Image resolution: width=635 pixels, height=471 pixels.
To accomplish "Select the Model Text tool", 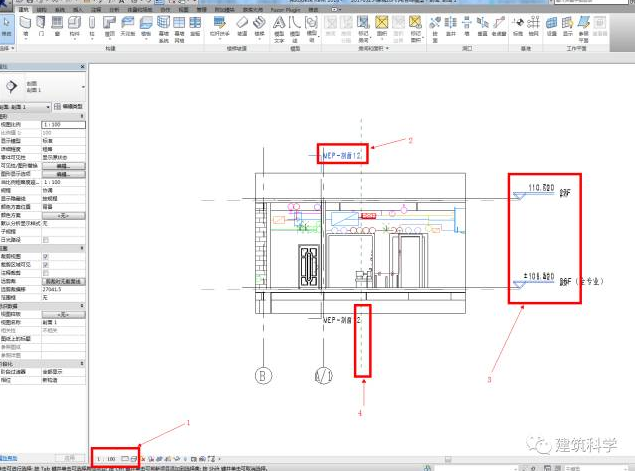I will pos(279,29).
